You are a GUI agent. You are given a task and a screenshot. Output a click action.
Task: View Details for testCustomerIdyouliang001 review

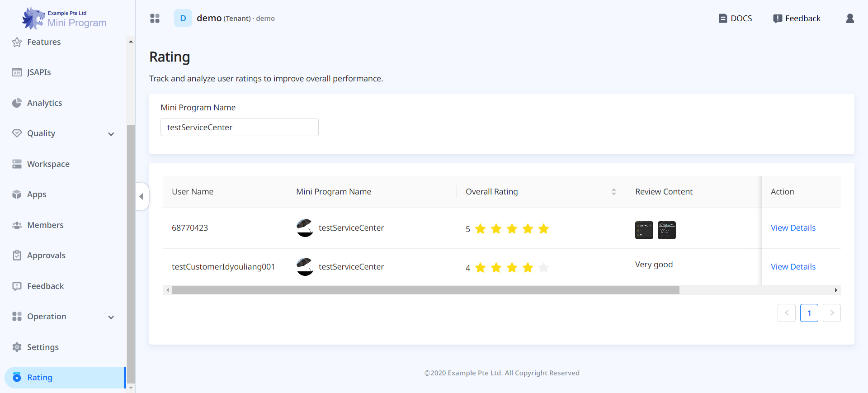point(793,267)
